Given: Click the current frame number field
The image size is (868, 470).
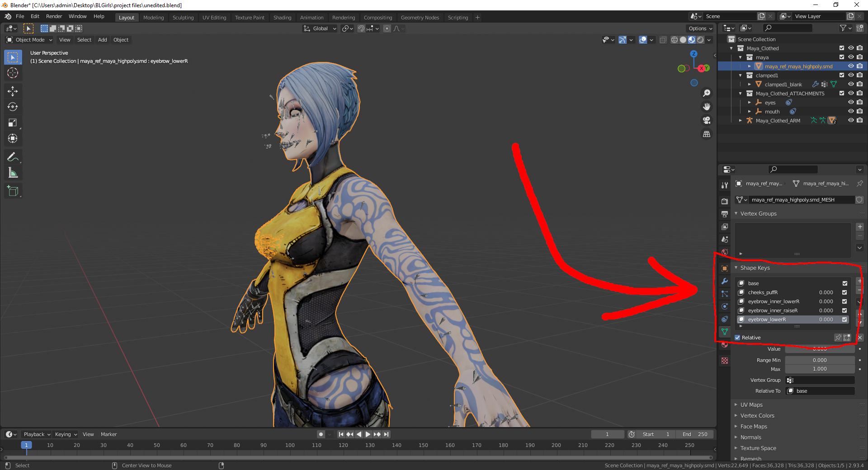Looking at the screenshot, I should click(607, 434).
